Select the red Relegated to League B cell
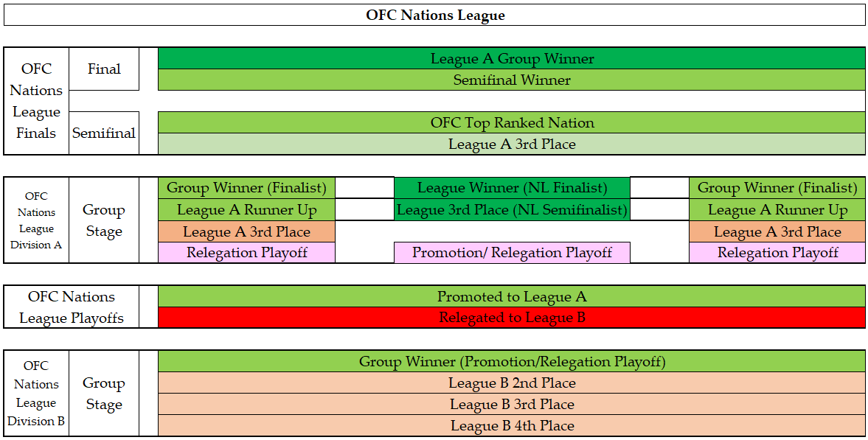 (512, 318)
